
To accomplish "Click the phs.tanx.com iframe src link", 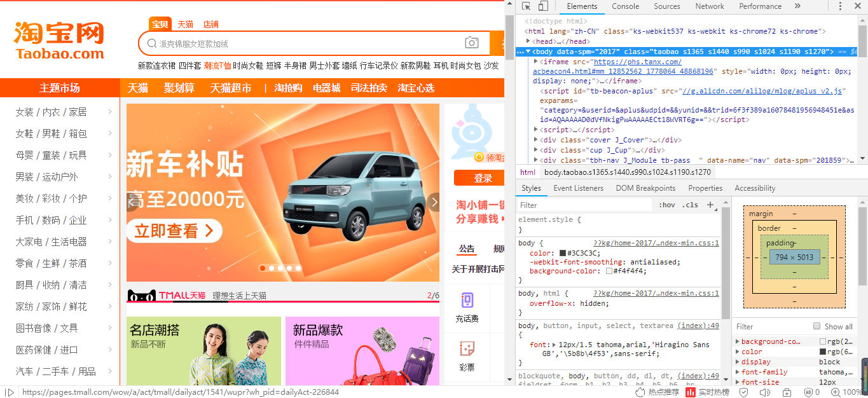I will [x=624, y=67].
